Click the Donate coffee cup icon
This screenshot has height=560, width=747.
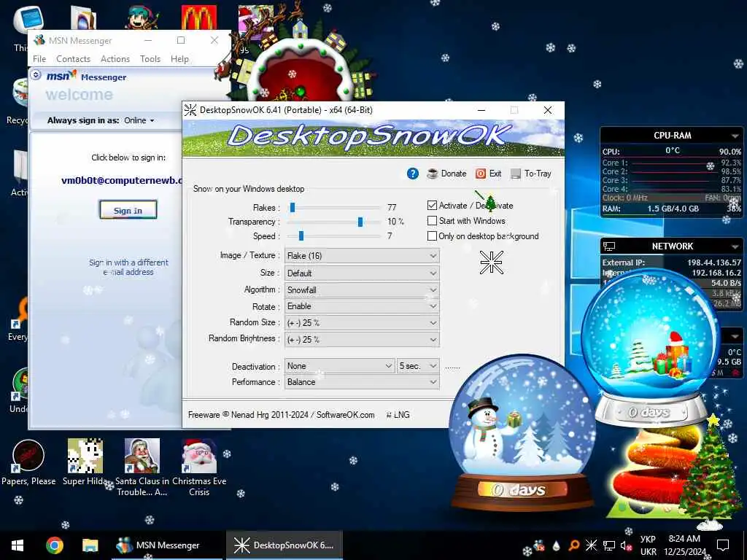pyautogui.click(x=432, y=174)
